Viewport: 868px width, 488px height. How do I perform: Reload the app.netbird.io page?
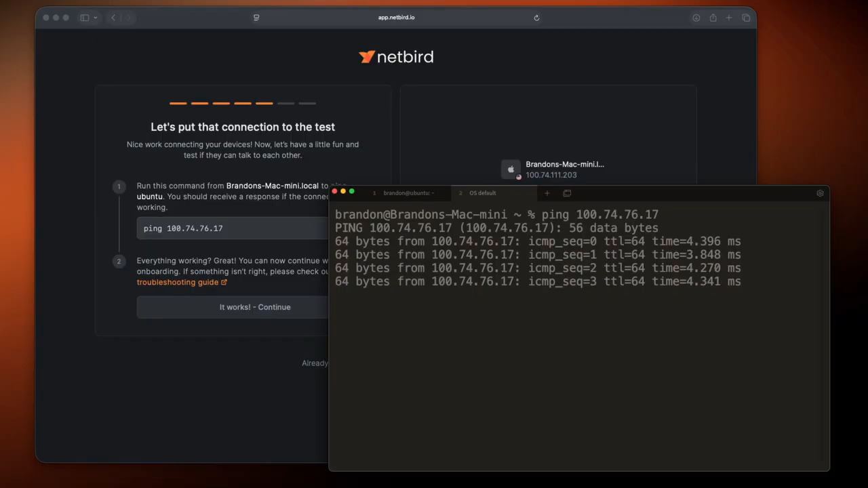click(x=536, y=18)
